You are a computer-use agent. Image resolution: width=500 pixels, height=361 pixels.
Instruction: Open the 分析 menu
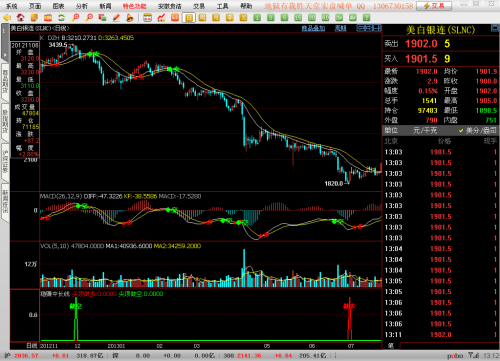click(x=82, y=6)
